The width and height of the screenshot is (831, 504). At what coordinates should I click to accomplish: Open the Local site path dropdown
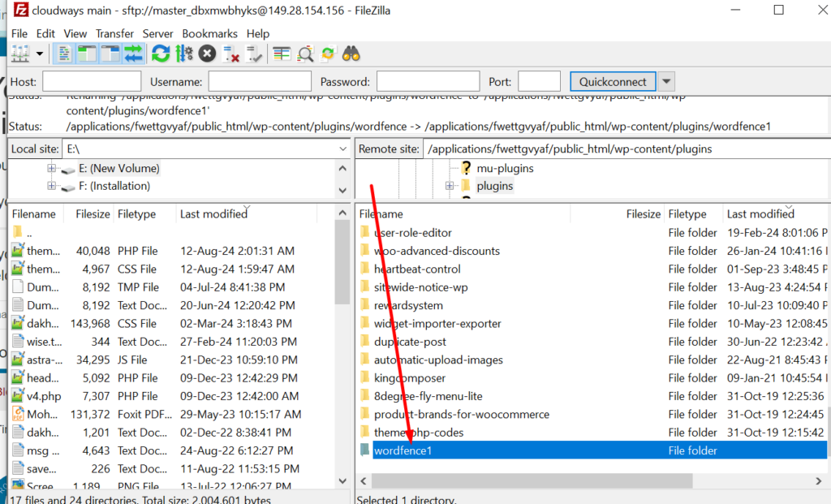(x=344, y=149)
